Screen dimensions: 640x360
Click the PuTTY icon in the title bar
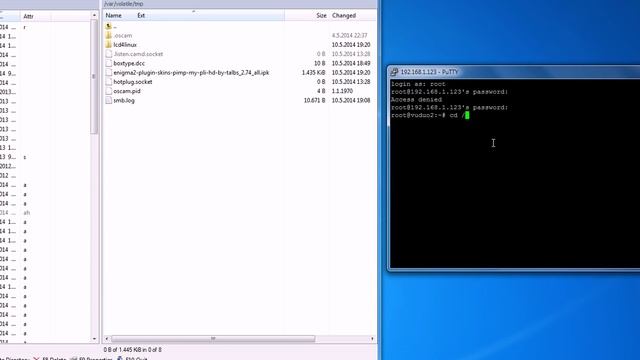[394, 72]
